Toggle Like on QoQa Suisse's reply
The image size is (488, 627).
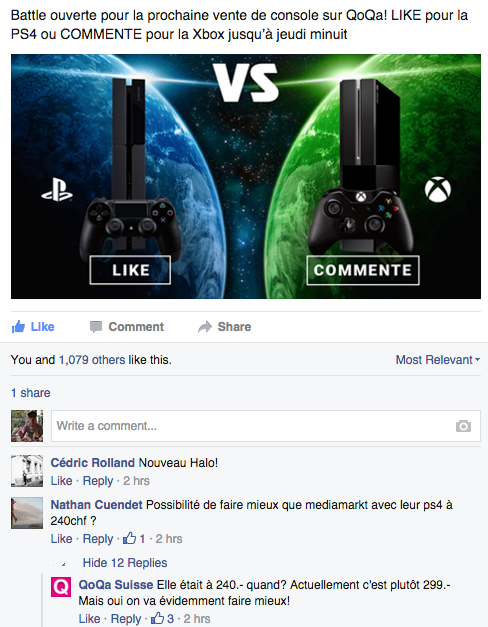click(89, 619)
